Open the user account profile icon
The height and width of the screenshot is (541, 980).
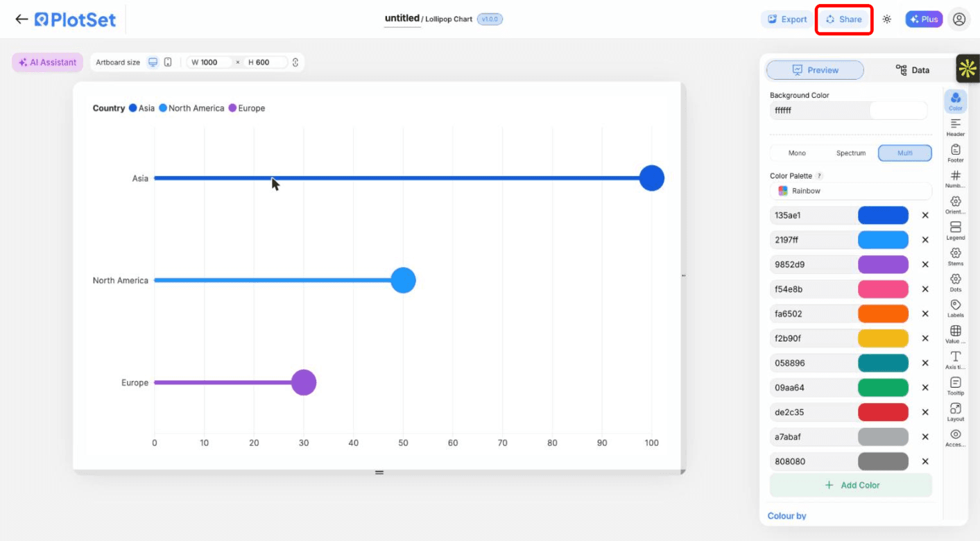click(x=959, y=19)
